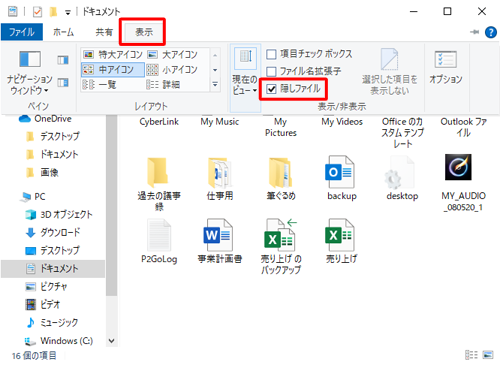This screenshot has width=500, height=365.
Task: Expand the layout gallery more arrow
Action: pyautogui.click(x=215, y=84)
